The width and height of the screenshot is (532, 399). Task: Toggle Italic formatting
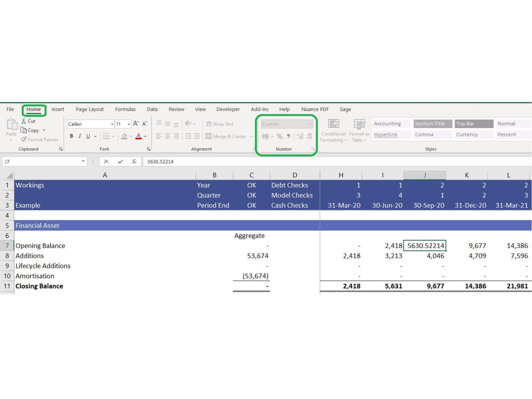[80, 136]
